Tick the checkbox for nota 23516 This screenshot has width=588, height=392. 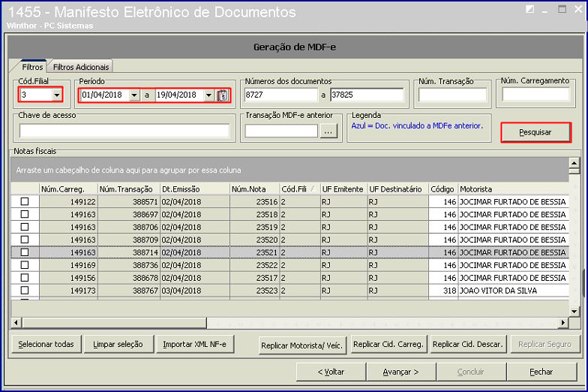coord(25,201)
